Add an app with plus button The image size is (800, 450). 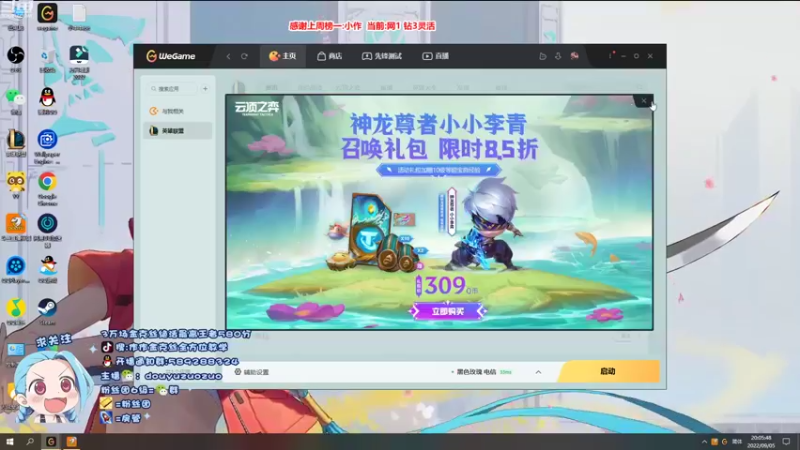coord(205,89)
